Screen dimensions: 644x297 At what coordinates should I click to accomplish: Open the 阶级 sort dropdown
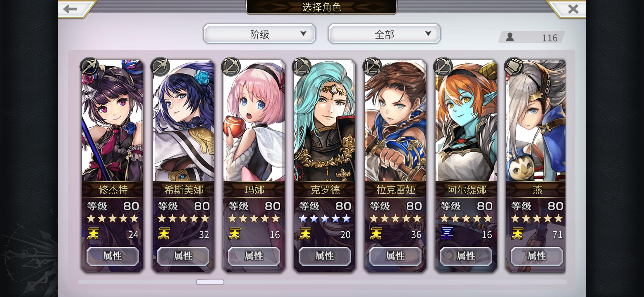(x=259, y=34)
